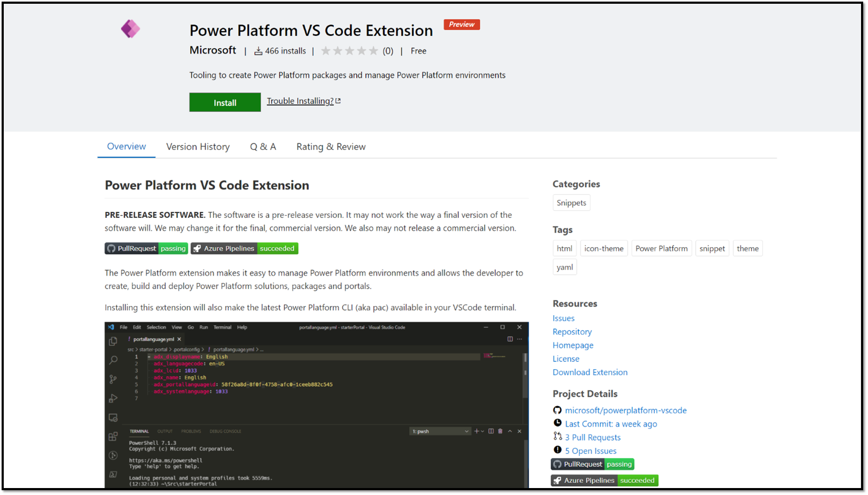Select the Snippets category chip
The height and width of the screenshot is (495, 868).
tap(571, 203)
